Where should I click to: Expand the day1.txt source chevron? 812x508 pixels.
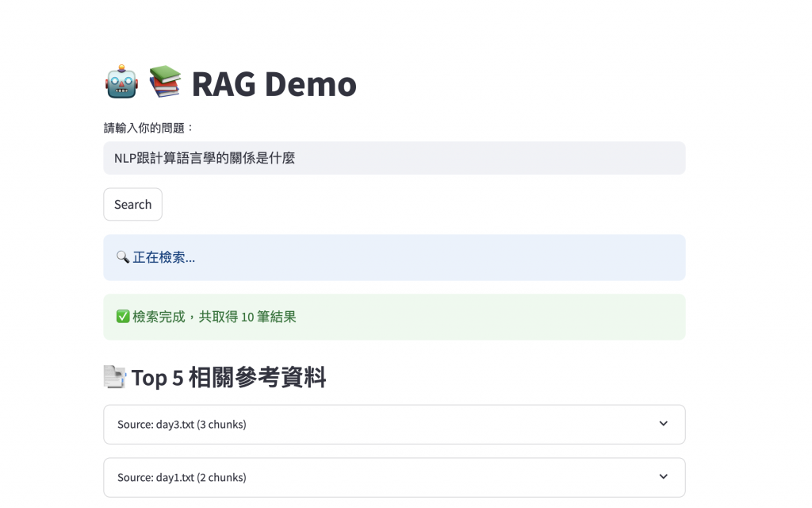pyautogui.click(x=664, y=477)
